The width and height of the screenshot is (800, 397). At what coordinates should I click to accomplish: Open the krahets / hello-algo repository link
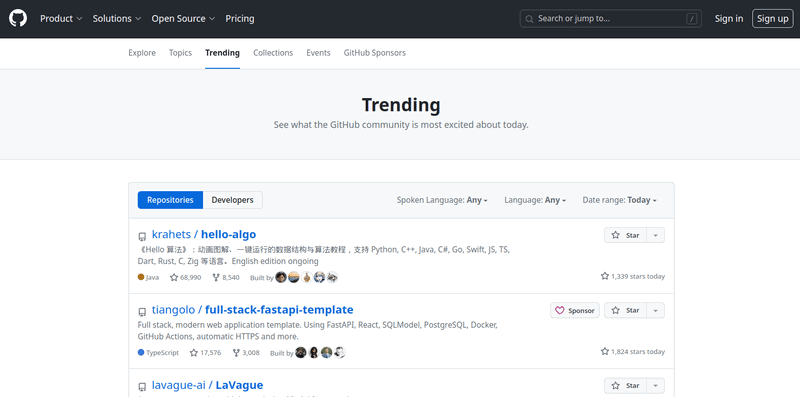click(204, 235)
